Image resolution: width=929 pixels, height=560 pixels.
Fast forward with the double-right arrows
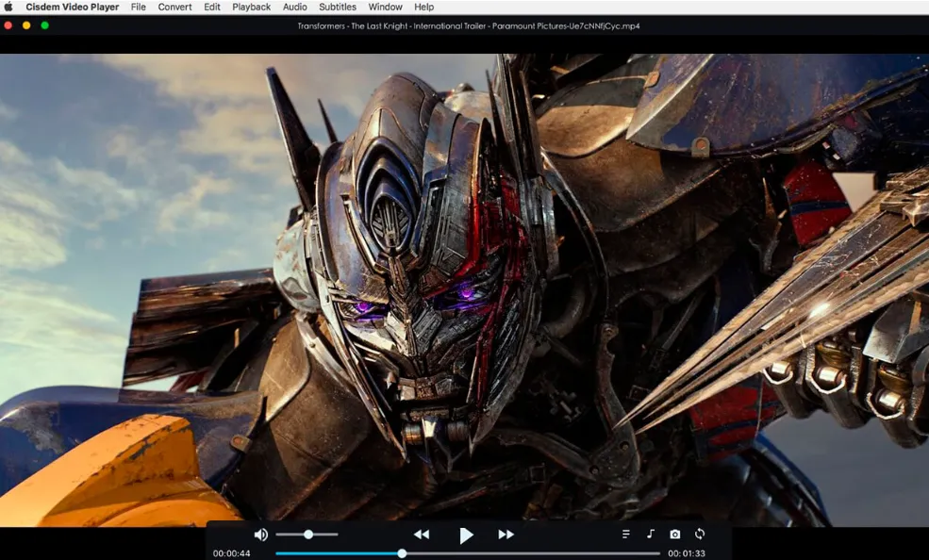506,535
